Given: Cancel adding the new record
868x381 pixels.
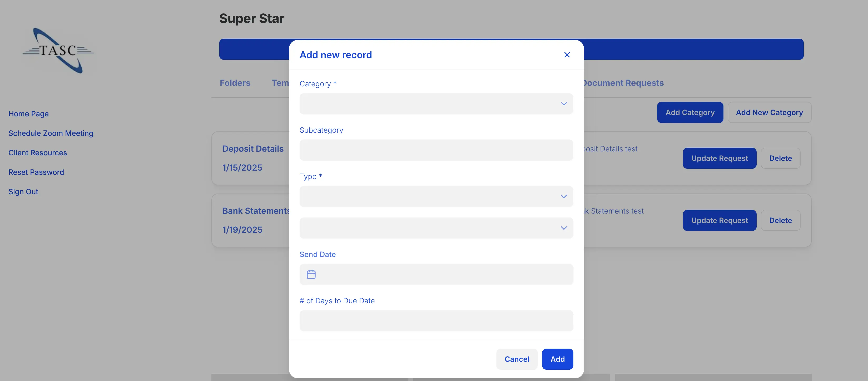Looking at the screenshot, I should (x=517, y=359).
